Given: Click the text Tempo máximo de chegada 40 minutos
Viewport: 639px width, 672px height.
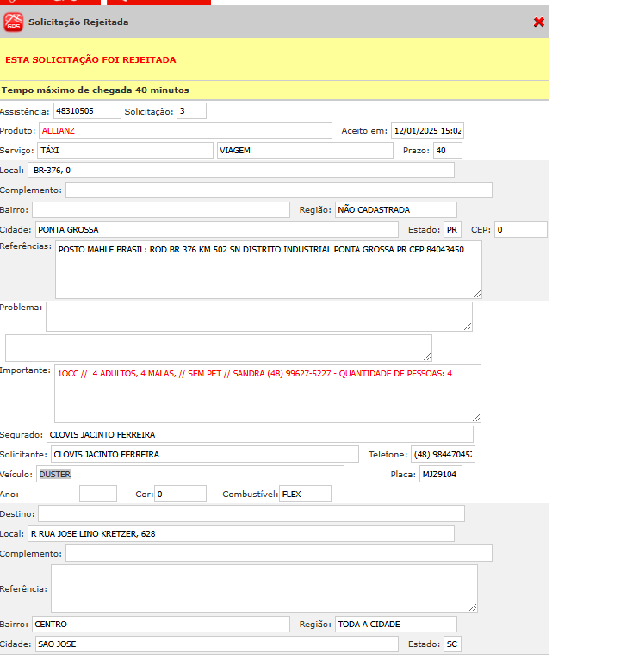Looking at the screenshot, I should 95,90.
